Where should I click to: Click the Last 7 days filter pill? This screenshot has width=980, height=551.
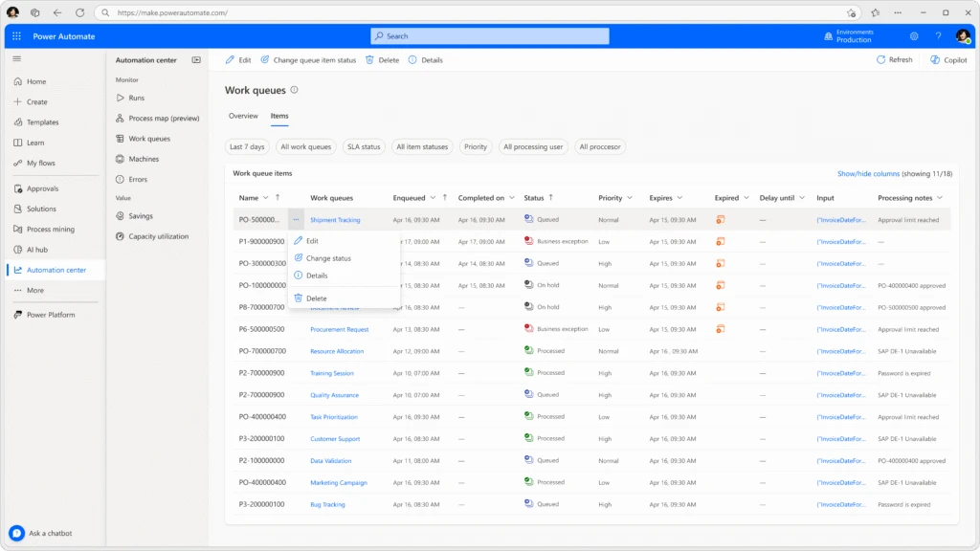[x=247, y=147]
